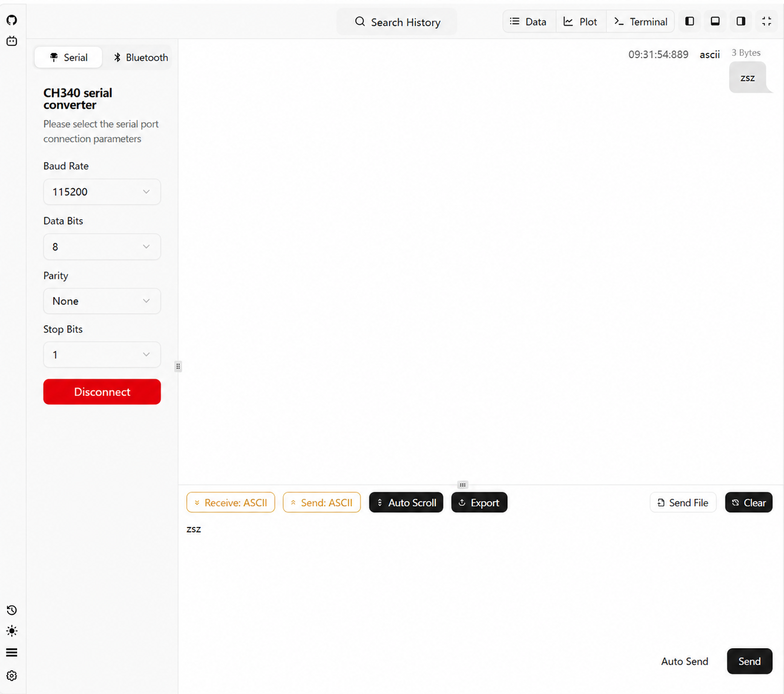
Task: Toggle the Send: ASCII format
Action: click(322, 502)
